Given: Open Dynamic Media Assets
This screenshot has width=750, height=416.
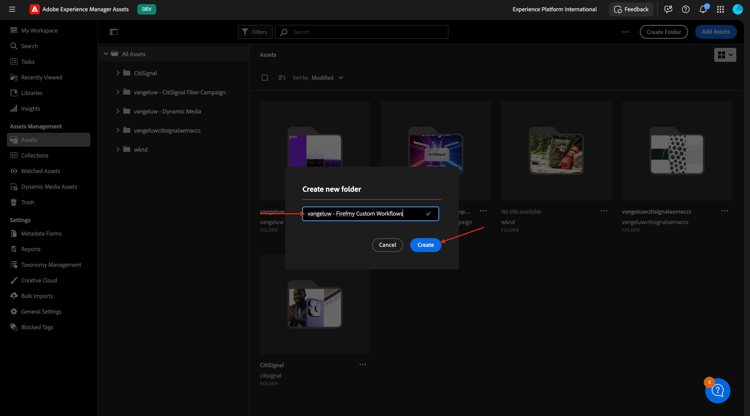Looking at the screenshot, I should (48, 186).
